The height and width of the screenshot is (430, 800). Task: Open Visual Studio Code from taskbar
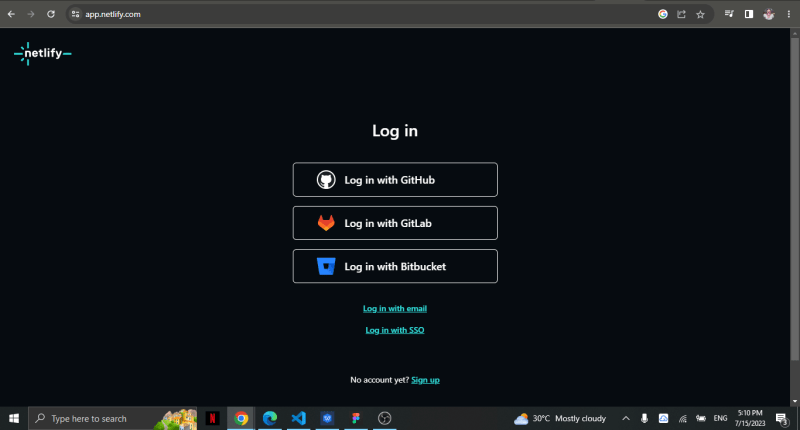[x=298, y=418]
